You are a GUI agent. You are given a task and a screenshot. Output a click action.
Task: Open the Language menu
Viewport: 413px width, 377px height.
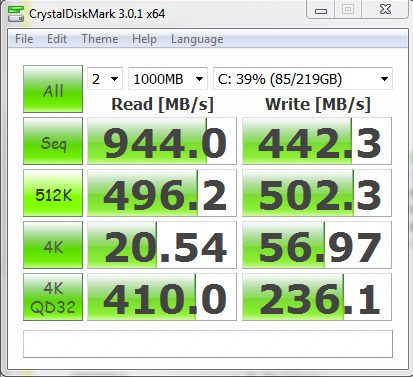197,39
